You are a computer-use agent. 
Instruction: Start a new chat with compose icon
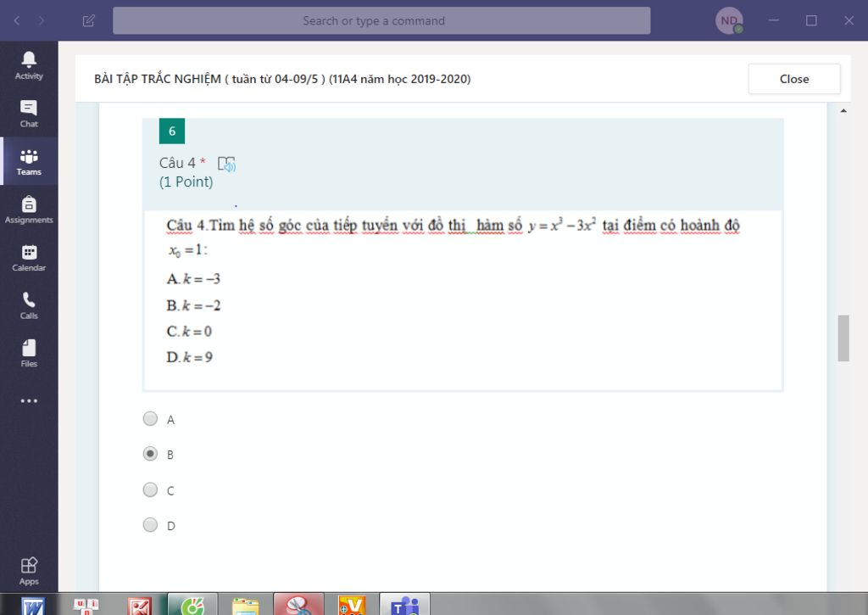point(88,20)
